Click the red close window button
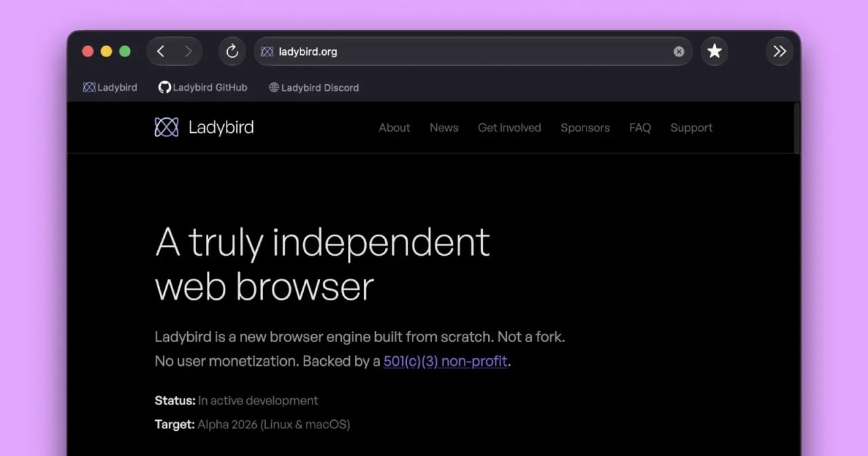 point(87,52)
